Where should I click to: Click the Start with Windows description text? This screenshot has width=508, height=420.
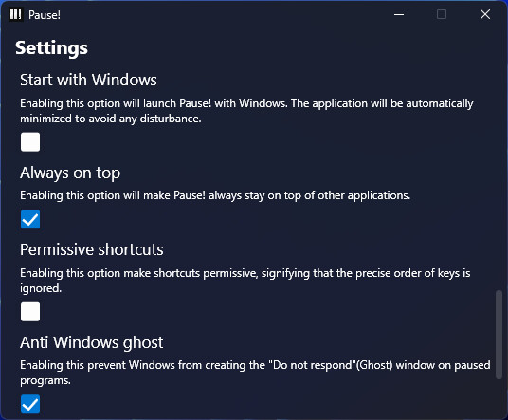pyautogui.click(x=246, y=111)
